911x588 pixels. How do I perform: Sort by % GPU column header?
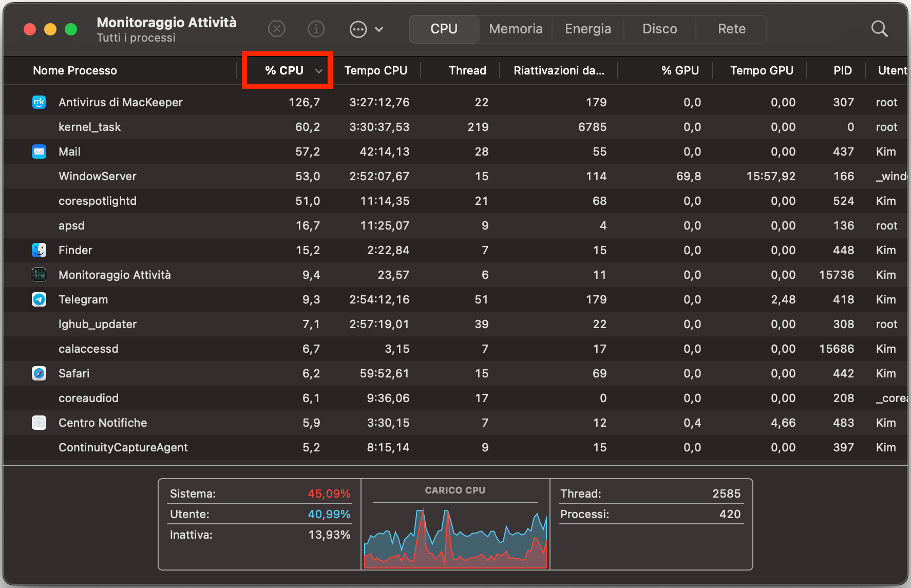(x=680, y=70)
